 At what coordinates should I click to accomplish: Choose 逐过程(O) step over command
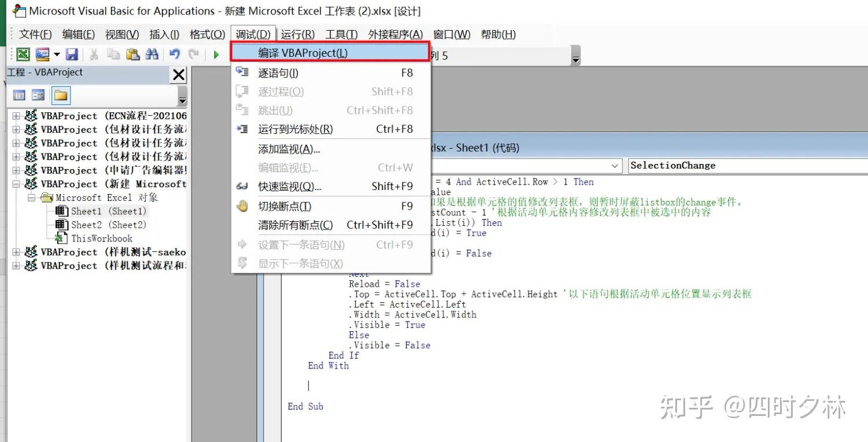[330, 92]
